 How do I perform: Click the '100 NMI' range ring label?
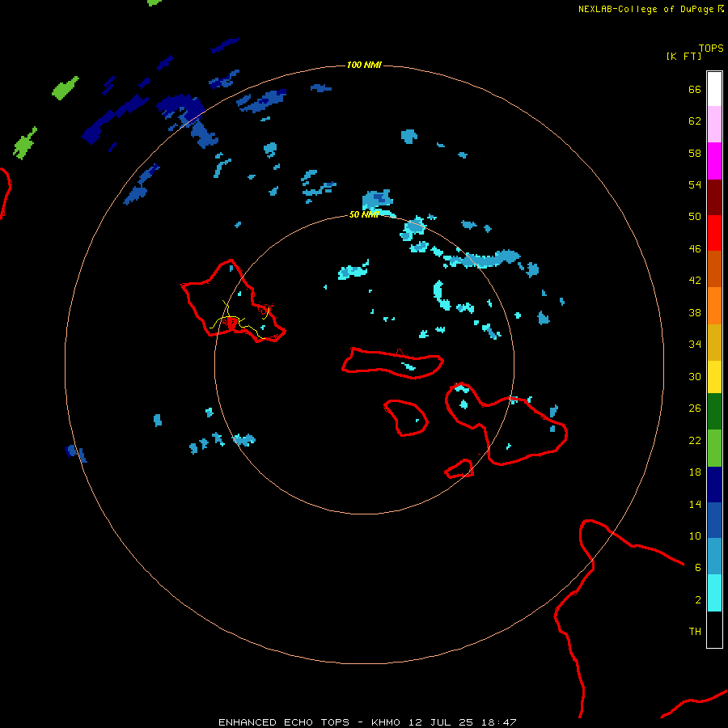364,65
